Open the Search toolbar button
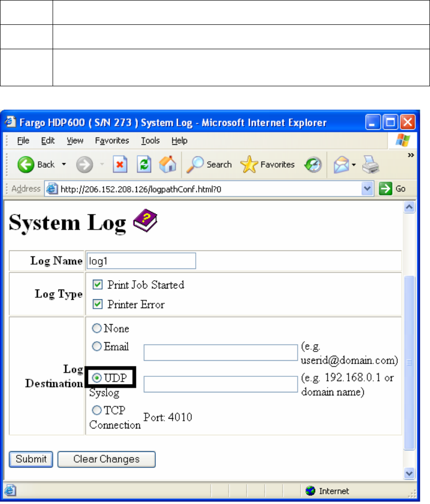 click(x=209, y=165)
